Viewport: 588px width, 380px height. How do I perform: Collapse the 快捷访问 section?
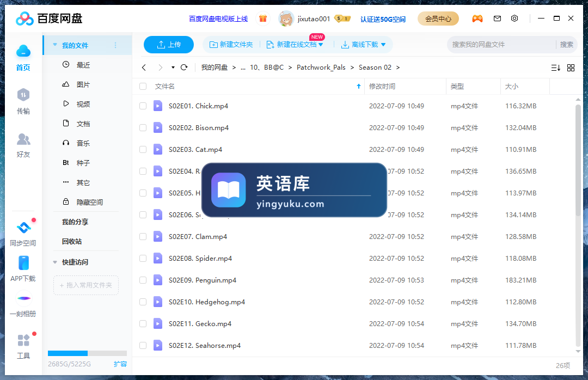pos(55,262)
